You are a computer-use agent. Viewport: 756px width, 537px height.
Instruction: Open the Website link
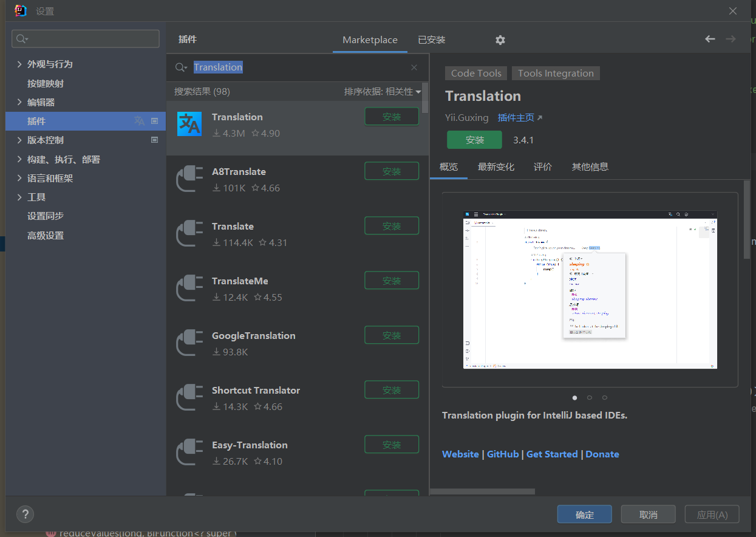tap(460, 454)
